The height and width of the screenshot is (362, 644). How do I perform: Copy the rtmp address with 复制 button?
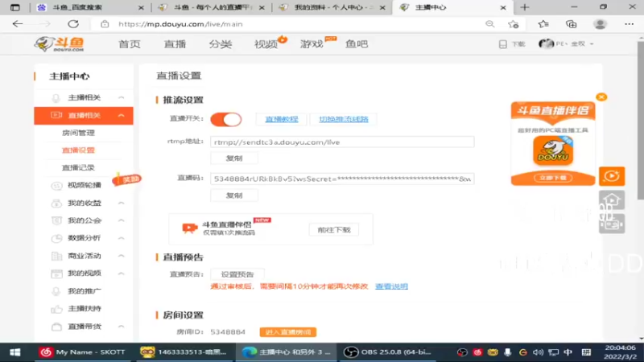234,158
